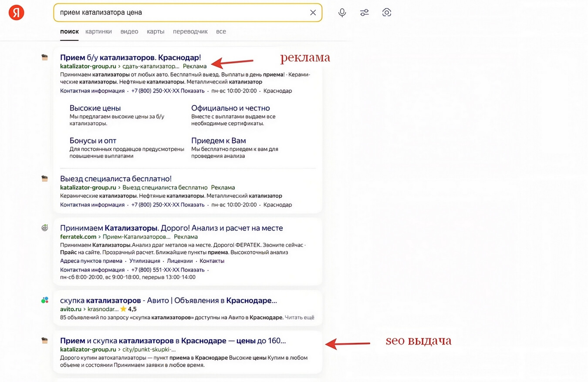The width and height of the screenshot is (588, 382).
Task: Open the 'Бонусы и опт' sitelink
Action: click(93, 141)
